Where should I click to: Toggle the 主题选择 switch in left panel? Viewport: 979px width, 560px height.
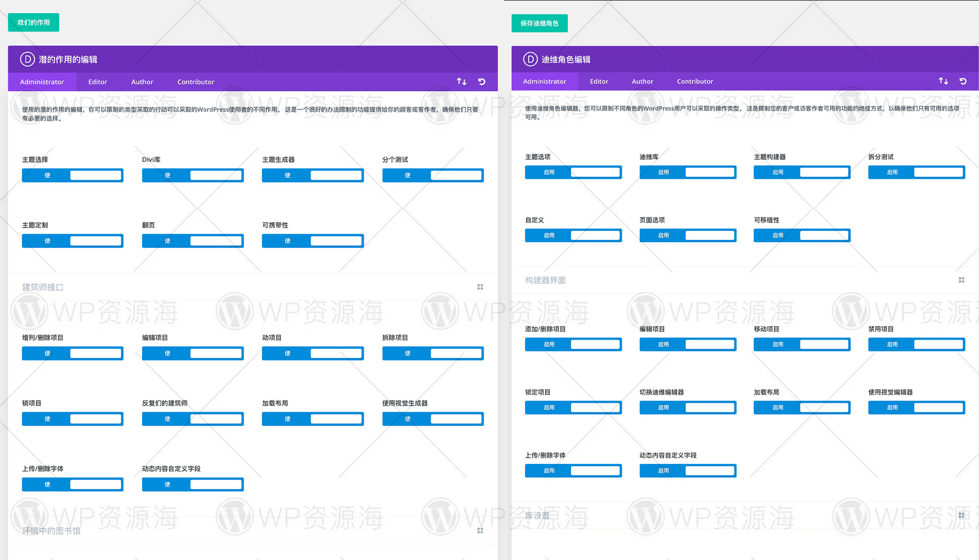(x=72, y=175)
